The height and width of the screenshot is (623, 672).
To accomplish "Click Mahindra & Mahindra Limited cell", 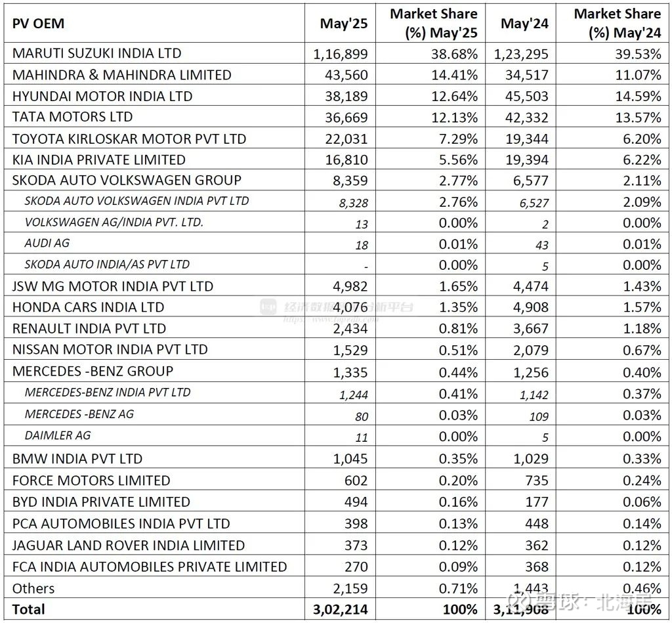I will click(x=121, y=75).
